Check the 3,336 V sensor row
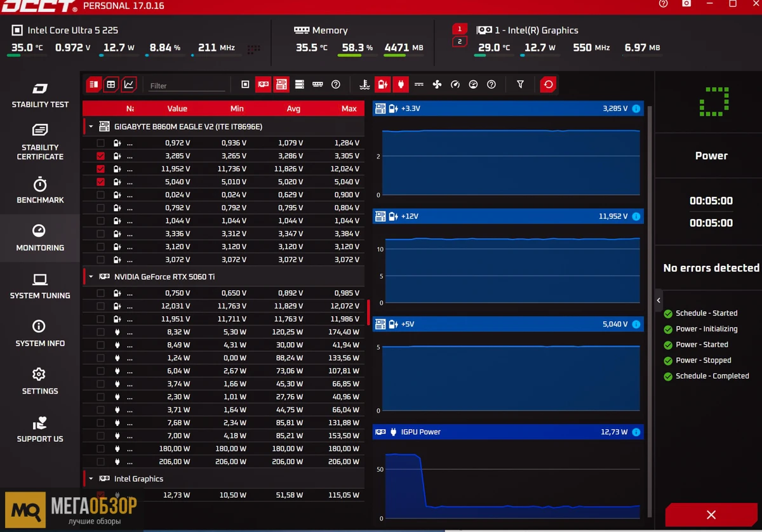Screen dimensions: 762x532 [100, 234]
